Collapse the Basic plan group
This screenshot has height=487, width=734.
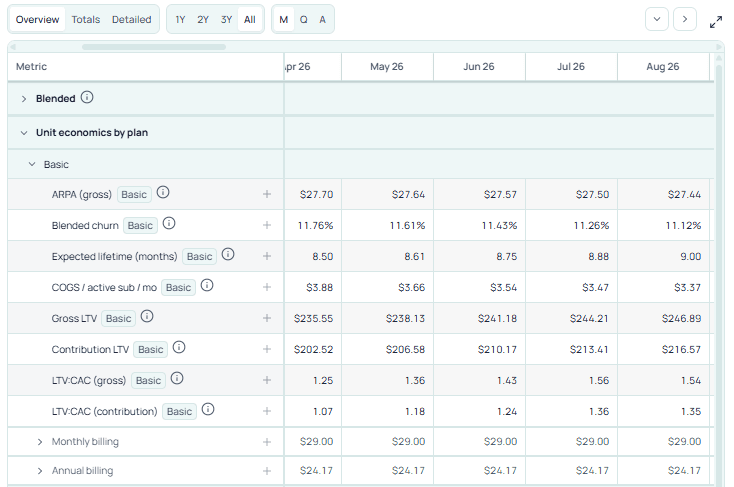tap(32, 164)
